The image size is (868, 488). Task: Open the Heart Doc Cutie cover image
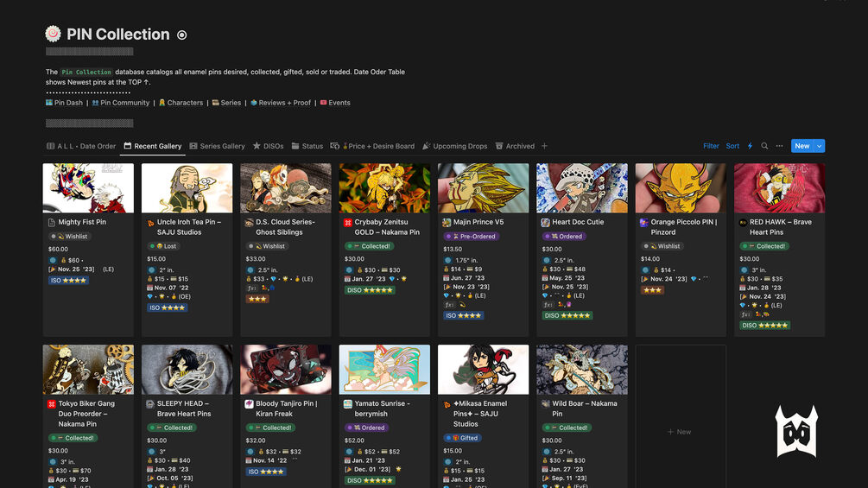click(582, 188)
